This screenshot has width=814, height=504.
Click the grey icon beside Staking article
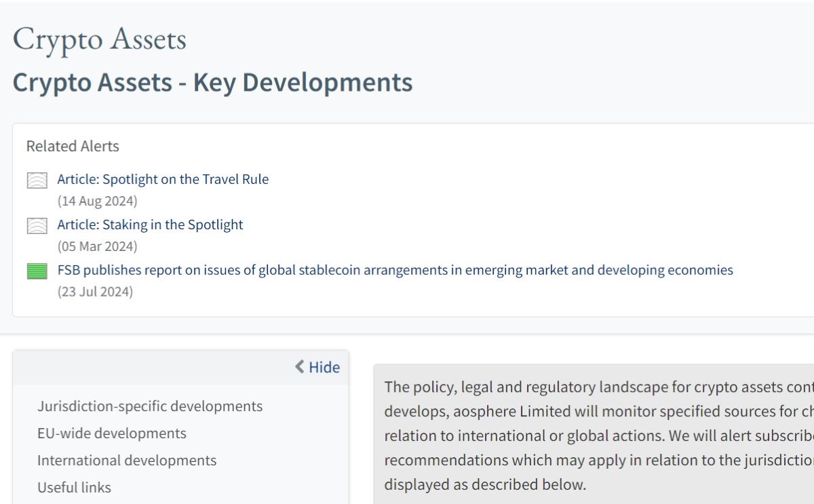point(37,226)
